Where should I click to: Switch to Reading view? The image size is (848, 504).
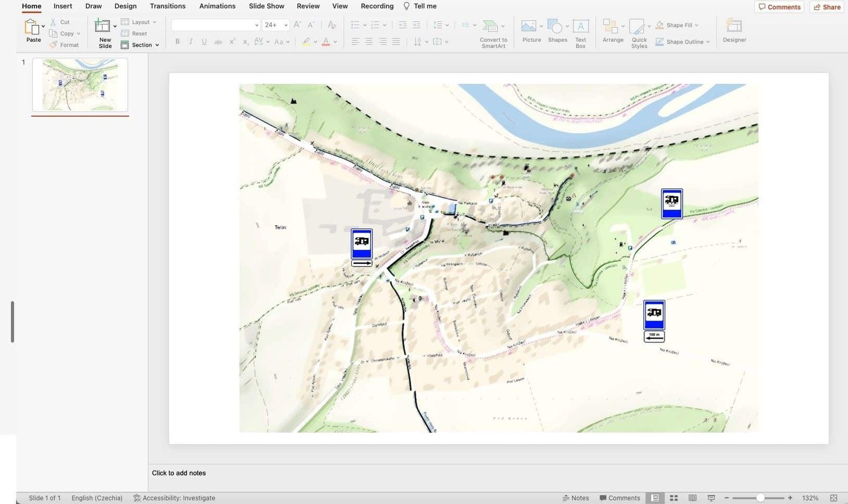[692, 498]
